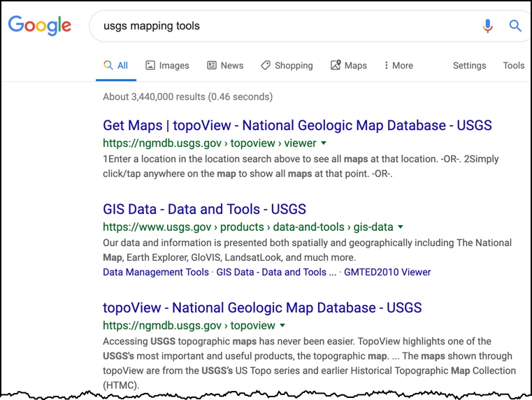
Task: Expand the More search categories menu
Action: click(x=398, y=65)
